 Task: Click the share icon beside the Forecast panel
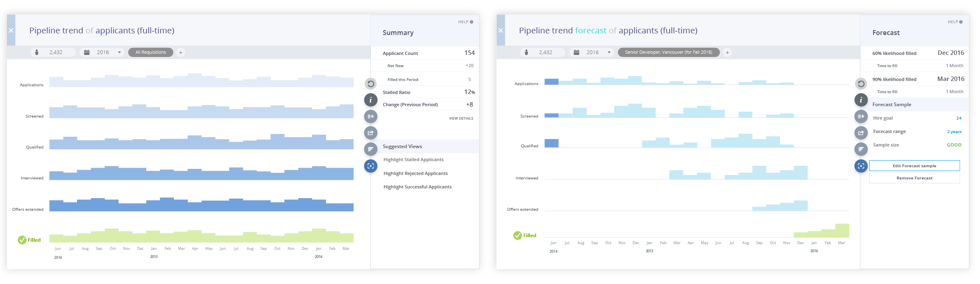point(861,133)
